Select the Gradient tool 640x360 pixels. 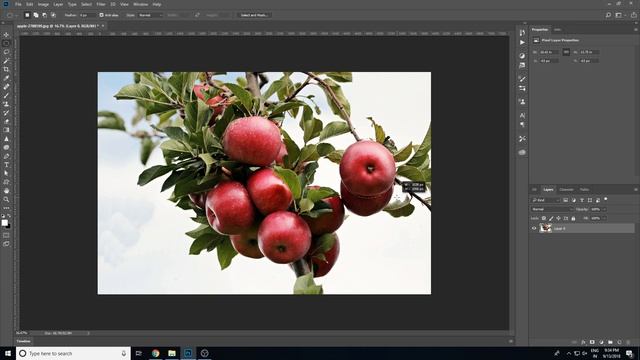tap(6, 130)
